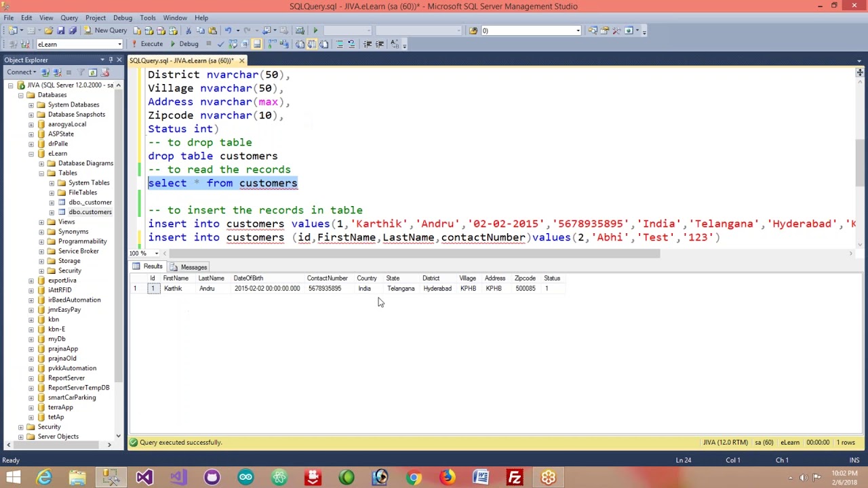Open the Help menu

(x=201, y=18)
